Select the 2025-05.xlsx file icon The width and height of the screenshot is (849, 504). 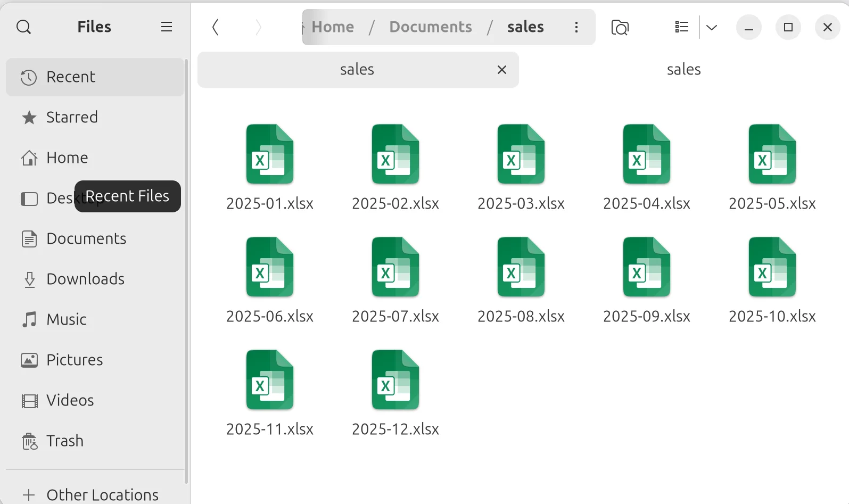(x=772, y=154)
